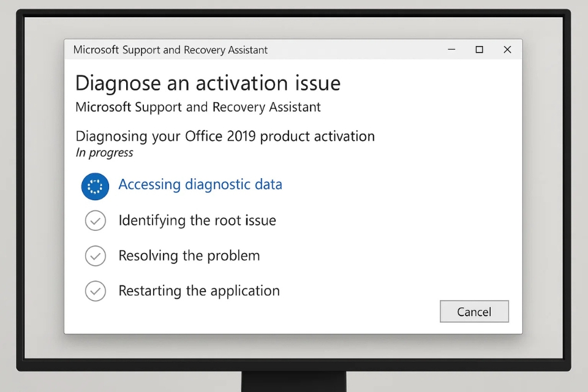Click the Microsoft Support and Recovery Assistant subtitle
This screenshot has width=588, height=392.
coord(197,107)
